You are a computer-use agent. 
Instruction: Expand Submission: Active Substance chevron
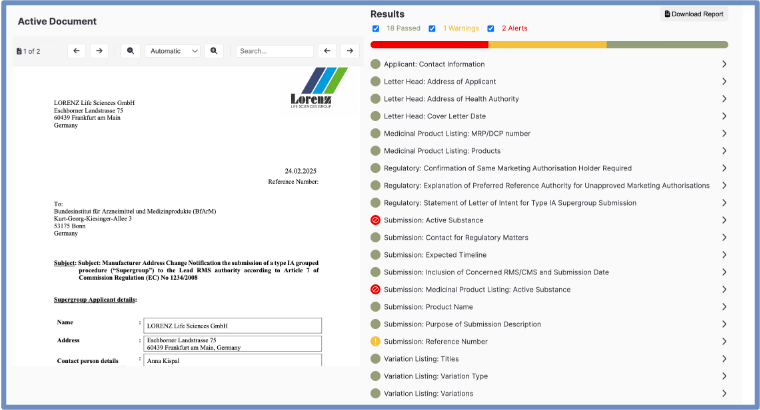(x=724, y=220)
